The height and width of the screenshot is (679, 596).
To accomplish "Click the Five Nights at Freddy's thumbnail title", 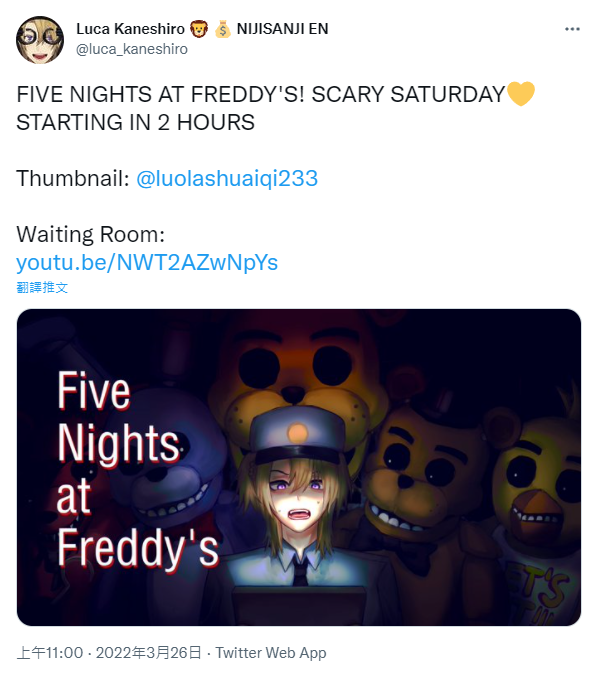I will (x=137, y=470).
